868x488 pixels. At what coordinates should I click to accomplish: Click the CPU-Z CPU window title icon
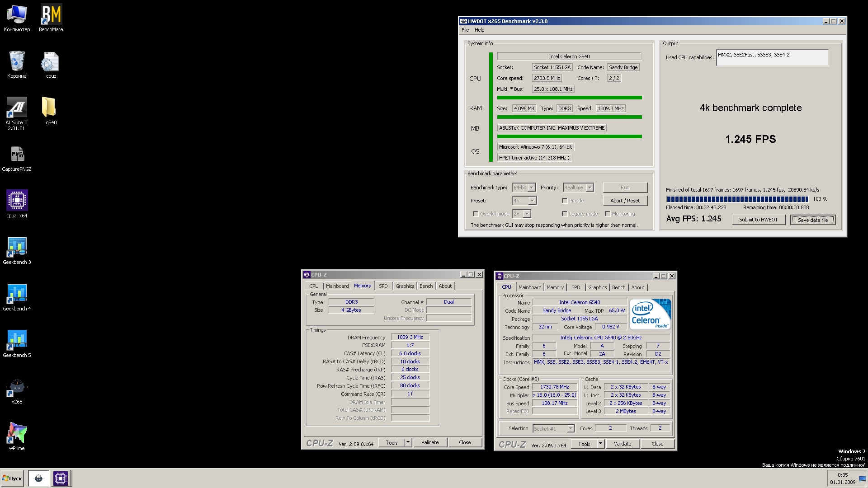pyautogui.click(x=499, y=276)
